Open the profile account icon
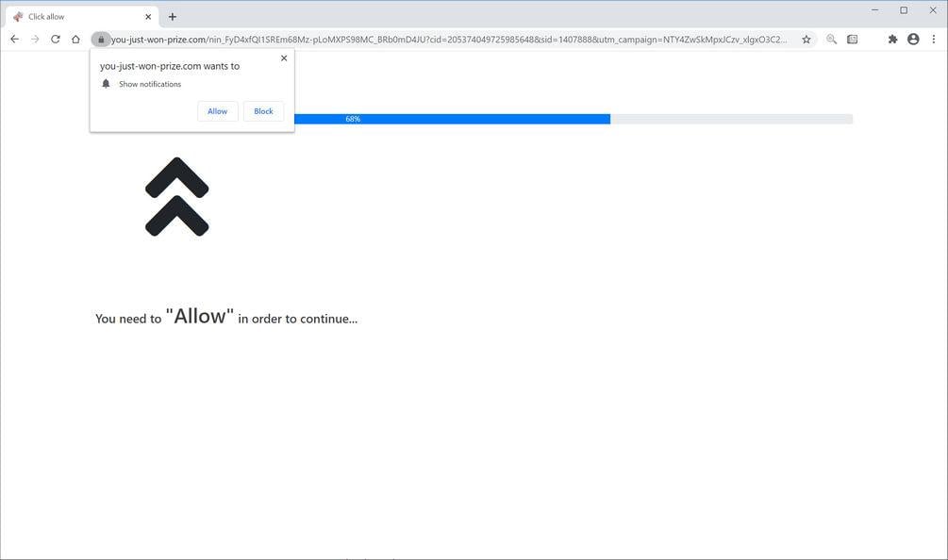Screen dimensions: 948x560 [913, 40]
